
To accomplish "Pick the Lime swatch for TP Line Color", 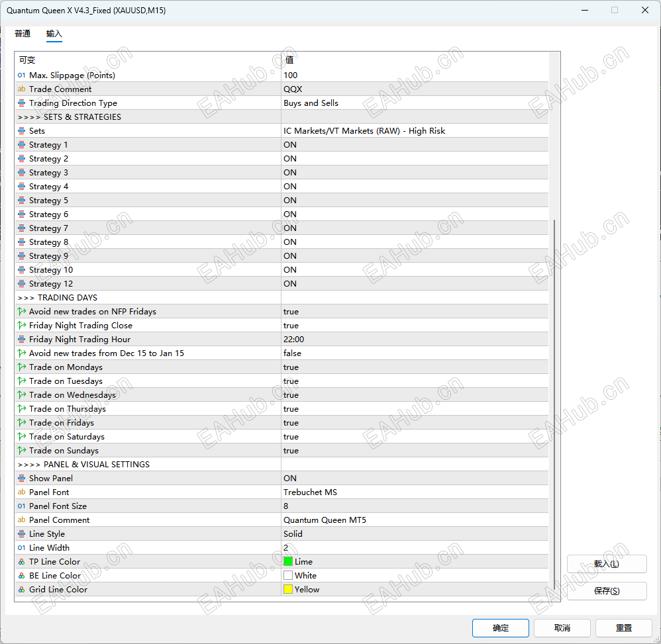I will (288, 562).
